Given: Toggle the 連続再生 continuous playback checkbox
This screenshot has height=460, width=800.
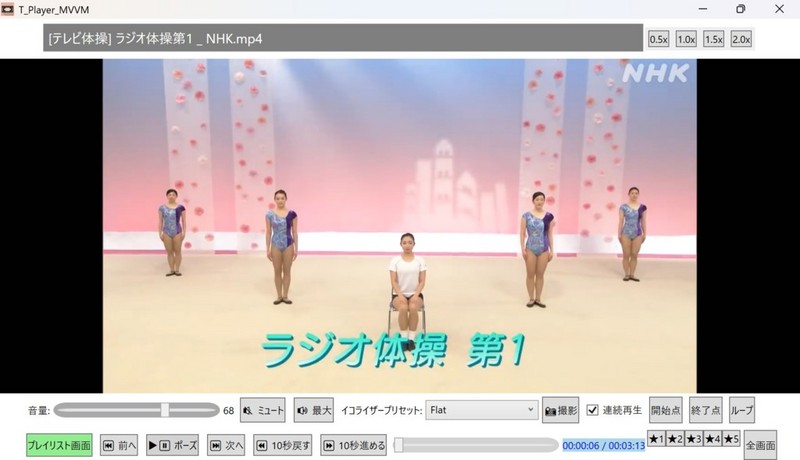Looking at the screenshot, I should coord(593,410).
